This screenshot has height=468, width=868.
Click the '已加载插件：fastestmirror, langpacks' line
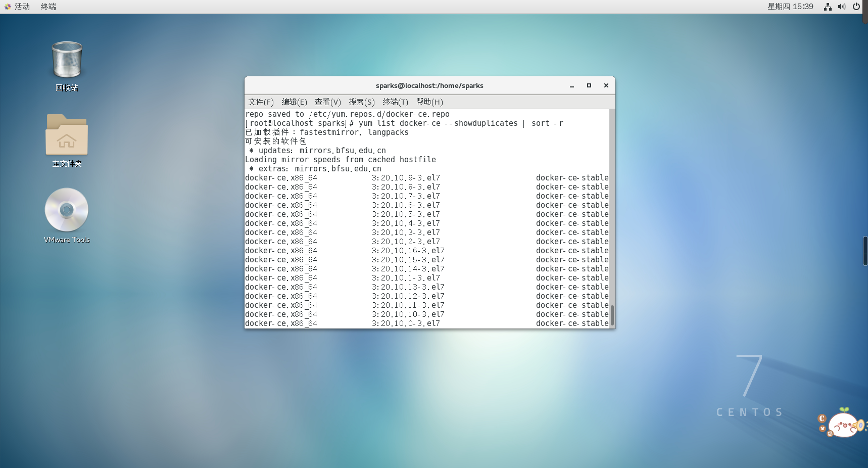327,132
